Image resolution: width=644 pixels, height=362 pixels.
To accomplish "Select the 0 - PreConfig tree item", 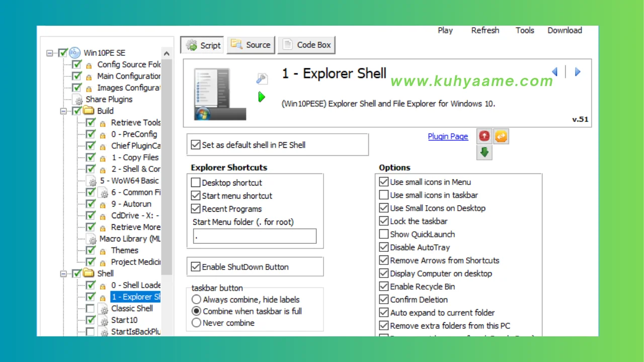I will [x=134, y=134].
